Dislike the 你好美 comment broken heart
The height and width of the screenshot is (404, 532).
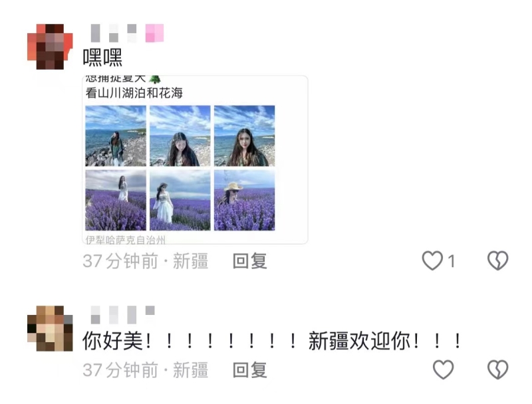(x=497, y=369)
